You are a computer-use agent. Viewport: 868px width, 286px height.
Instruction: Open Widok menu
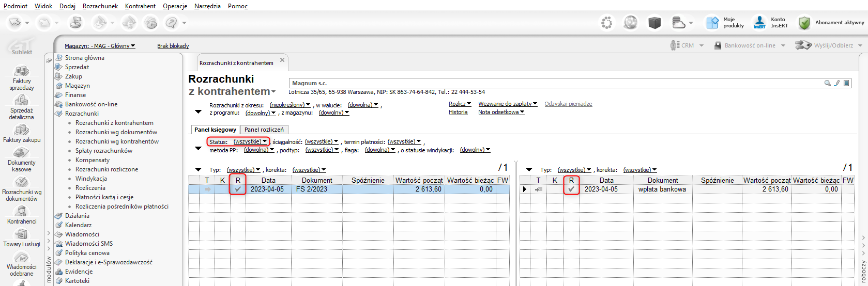[x=43, y=6]
